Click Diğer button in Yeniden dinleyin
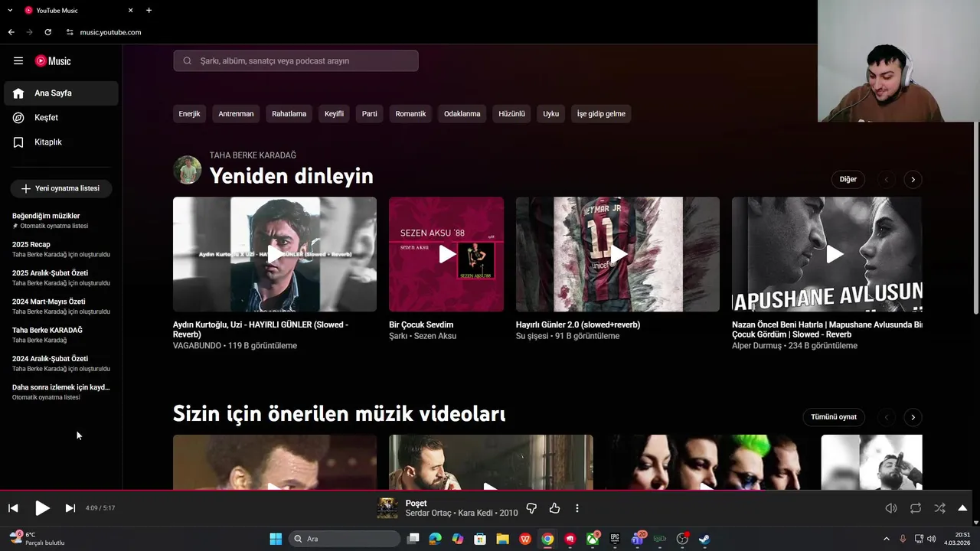980x551 pixels. coord(848,179)
